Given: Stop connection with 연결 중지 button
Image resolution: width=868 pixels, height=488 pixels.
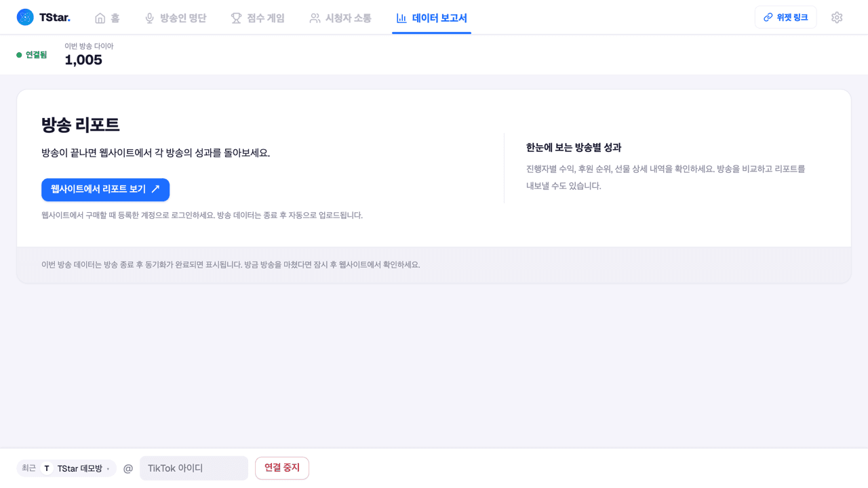Looking at the screenshot, I should (282, 468).
